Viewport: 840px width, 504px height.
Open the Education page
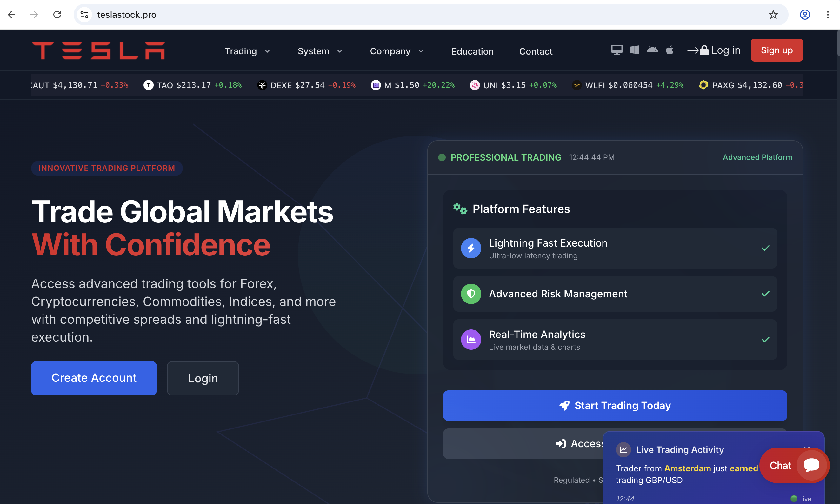click(472, 51)
